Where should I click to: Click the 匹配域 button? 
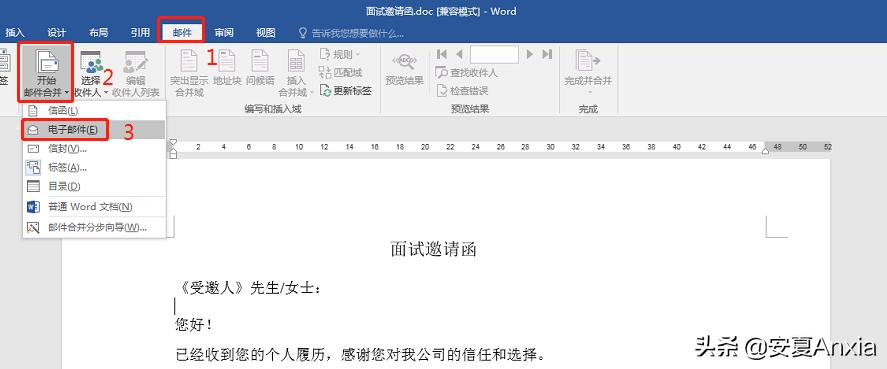tap(341, 72)
